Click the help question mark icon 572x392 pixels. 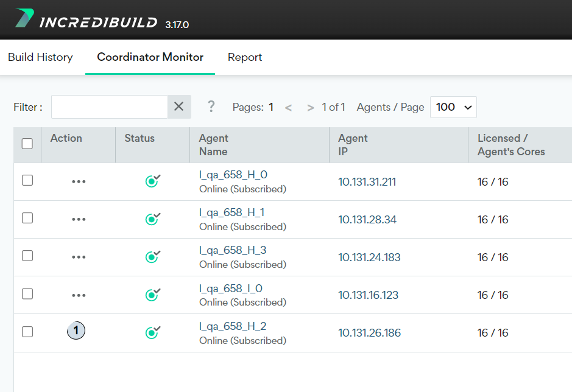[210, 107]
